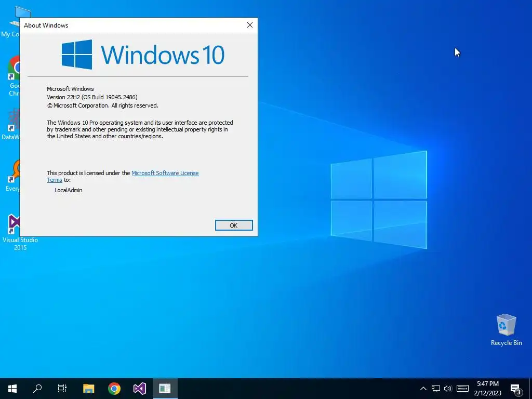This screenshot has width=532, height=399.
Task: Click the Microsoft Windows product text
Action: (x=70, y=89)
